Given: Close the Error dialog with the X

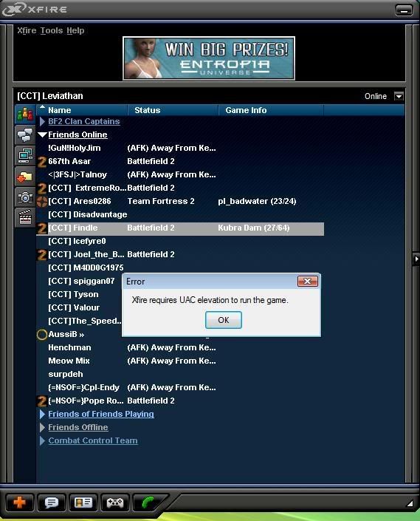Looking at the screenshot, I should tap(308, 282).
